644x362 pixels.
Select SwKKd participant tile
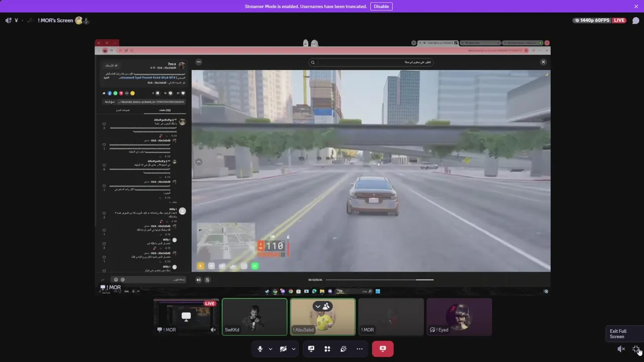(x=255, y=317)
